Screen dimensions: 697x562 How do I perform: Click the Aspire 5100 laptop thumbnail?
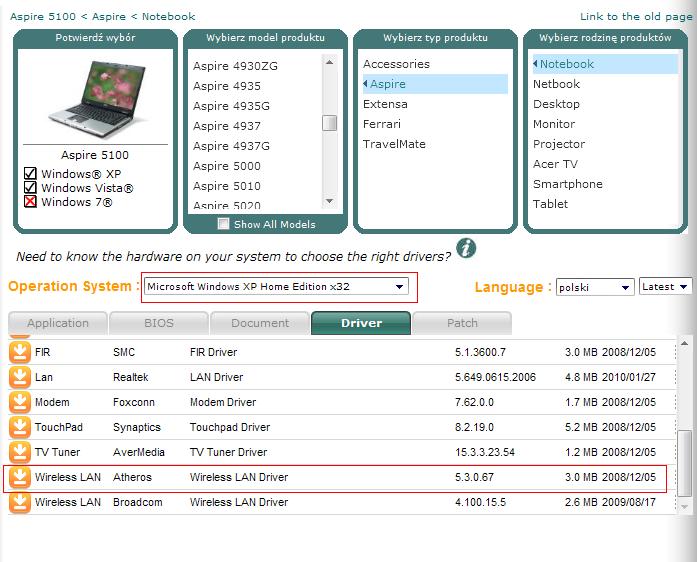[x=98, y=99]
